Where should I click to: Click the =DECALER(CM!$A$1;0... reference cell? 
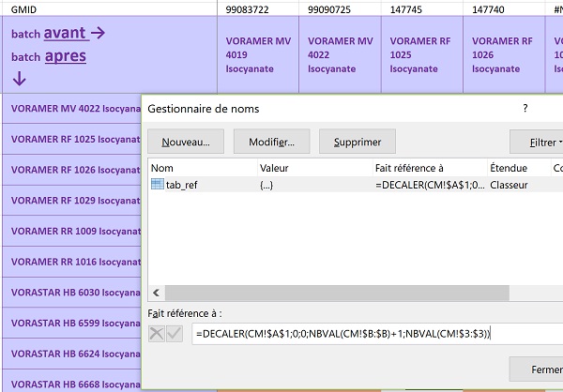[x=430, y=185]
